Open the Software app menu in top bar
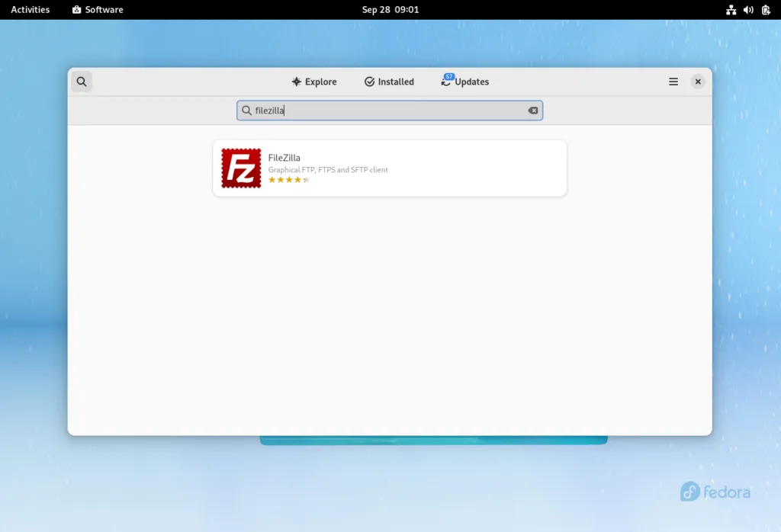The height and width of the screenshot is (532, 781). point(98,9)
